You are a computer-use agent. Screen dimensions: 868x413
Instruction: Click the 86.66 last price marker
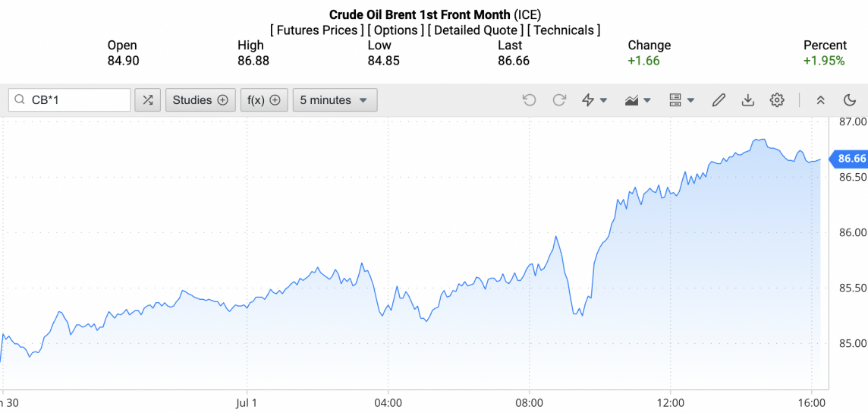click(850, 159)
